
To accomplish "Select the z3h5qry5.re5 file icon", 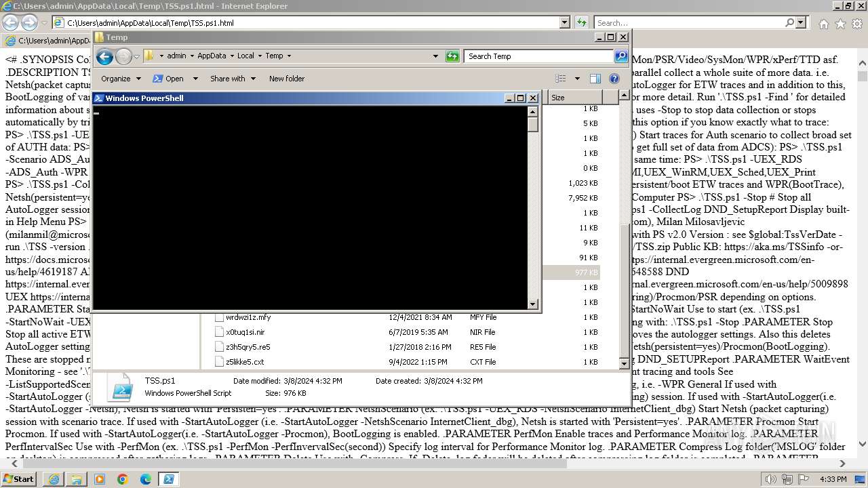I will point(219,347).
